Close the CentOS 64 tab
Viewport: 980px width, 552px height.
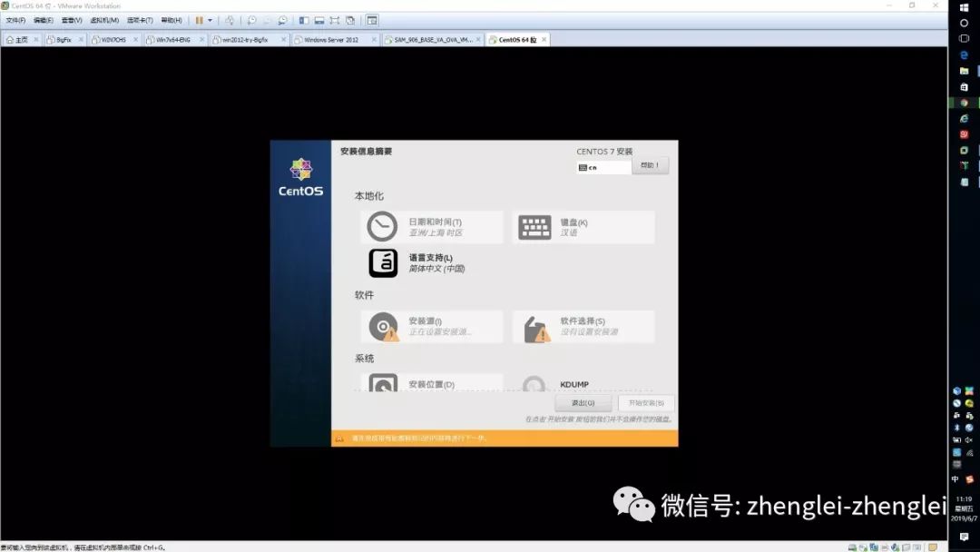[x=544, y=39]
